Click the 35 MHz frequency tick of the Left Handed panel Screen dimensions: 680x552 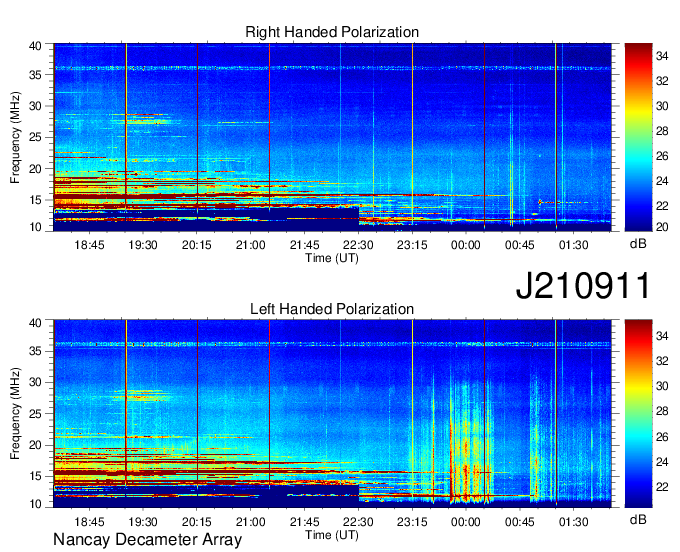point(36,351)
